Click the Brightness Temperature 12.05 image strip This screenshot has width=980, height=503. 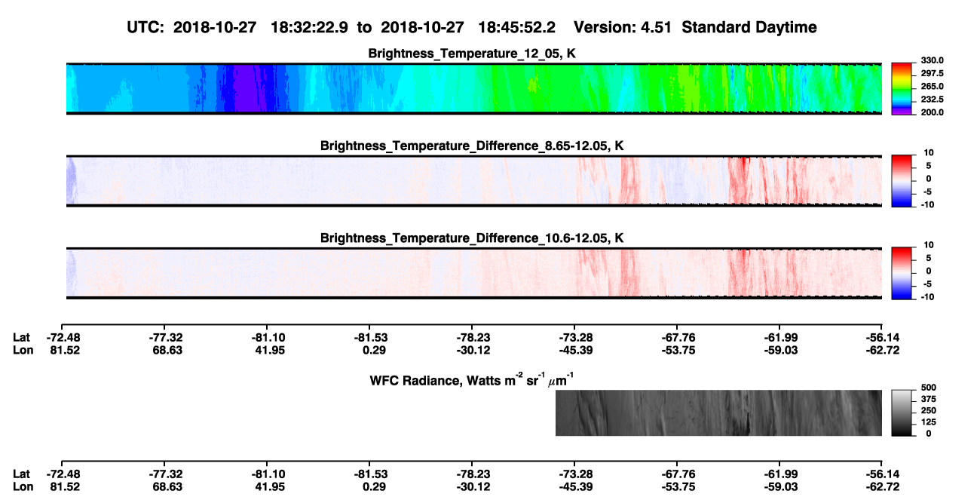click(x=474, y=88)
